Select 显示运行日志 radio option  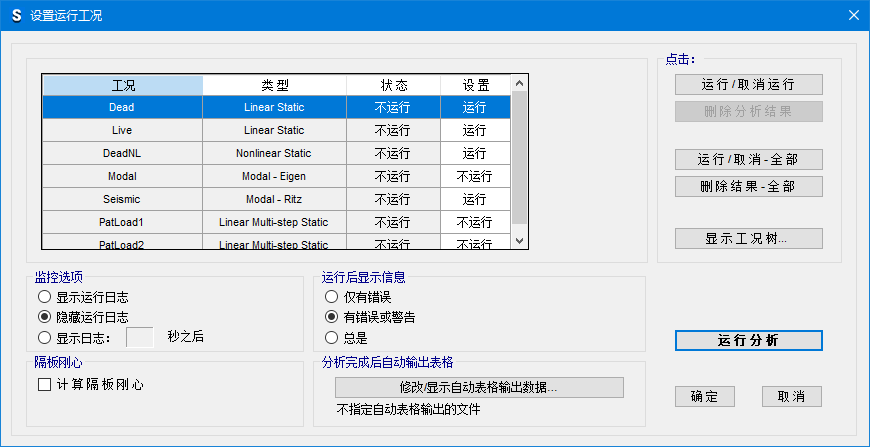pos(44,297)
